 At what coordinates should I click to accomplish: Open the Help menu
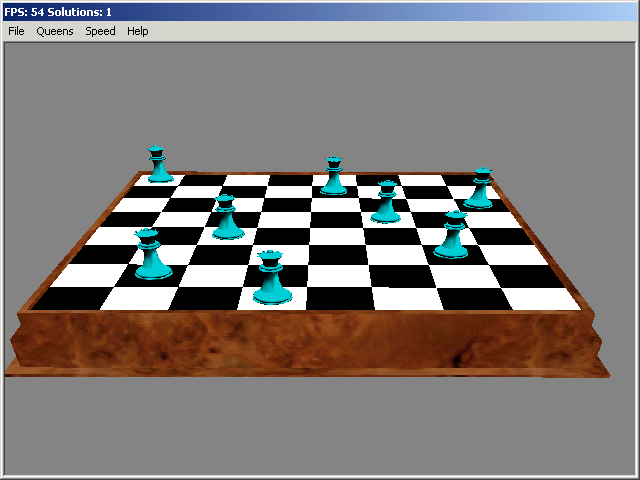point(137,31)
